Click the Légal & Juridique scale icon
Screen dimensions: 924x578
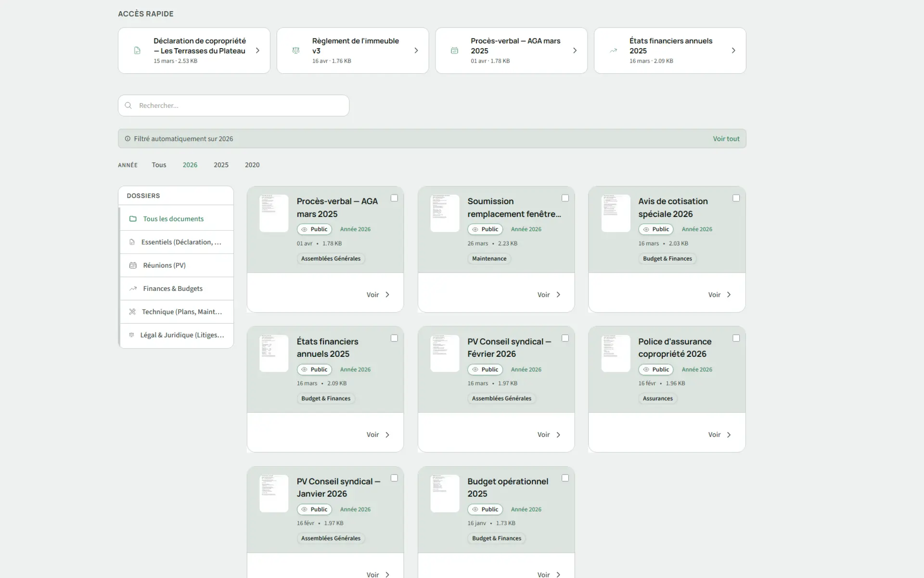132,335
